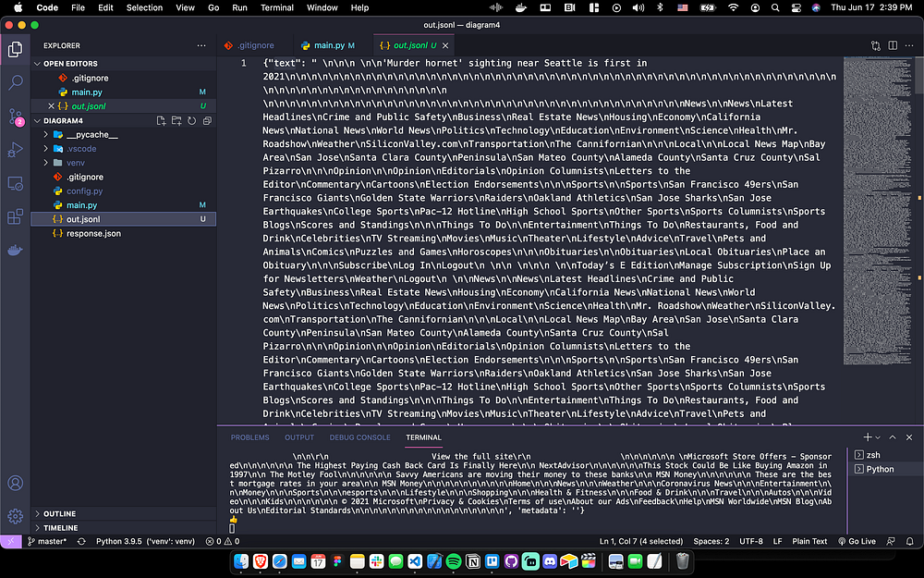Screen dimensions: 924x578
Task: Synchronize changes icon in status bar
Action: 81,541
